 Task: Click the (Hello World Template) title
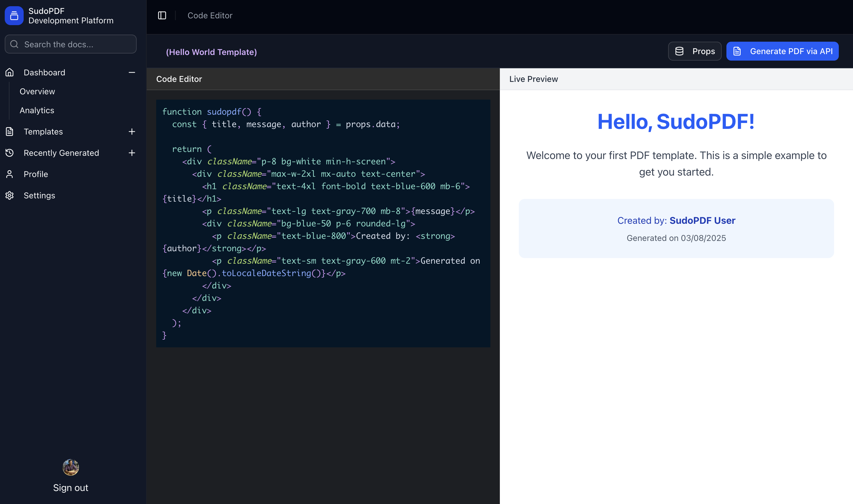coord(211,52)
